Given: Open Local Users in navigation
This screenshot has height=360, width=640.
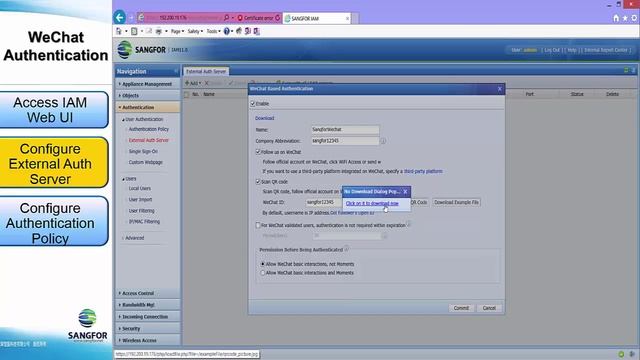Looking at the screenshot, I should [140, 189].
